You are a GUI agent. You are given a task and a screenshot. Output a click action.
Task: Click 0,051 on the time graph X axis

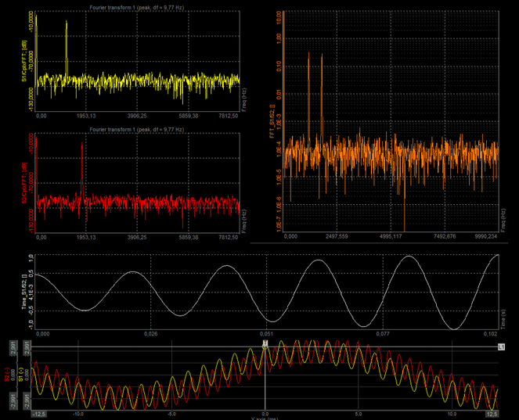pos(267,334)
